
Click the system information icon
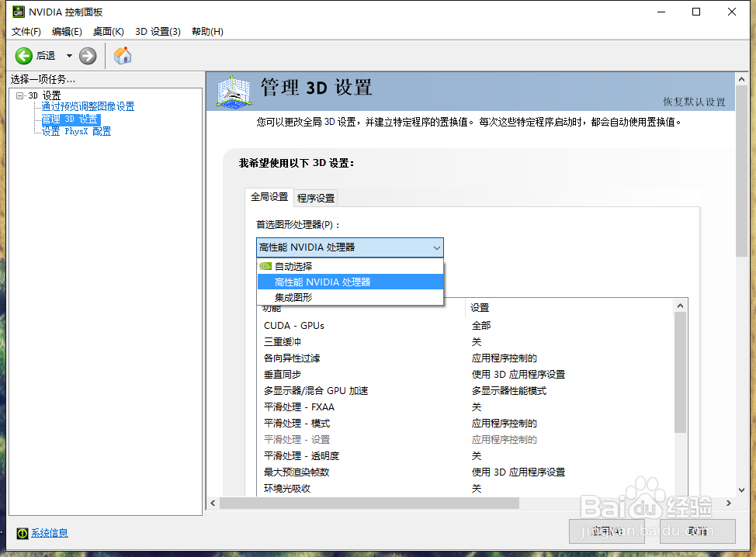(x=23, y=533)
